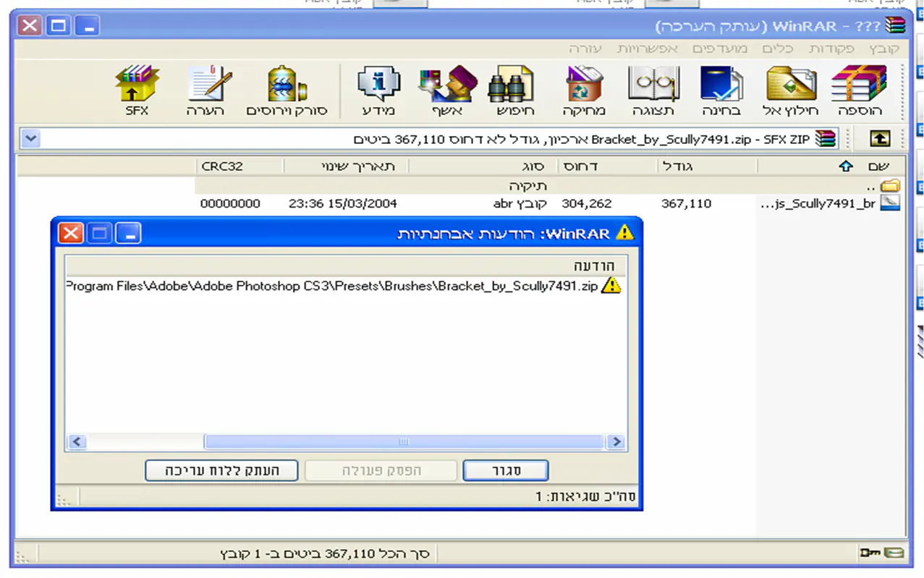Show archive info with מידע icon

(378, 90)
